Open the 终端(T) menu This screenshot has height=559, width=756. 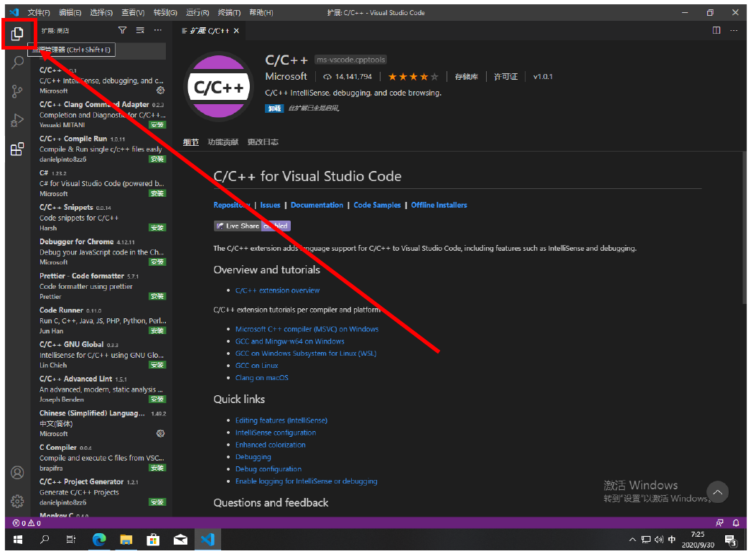[x=229, y=13]
